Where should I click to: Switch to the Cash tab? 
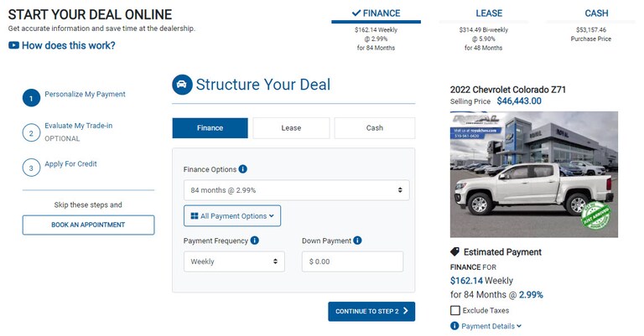click(x=374, y=128)
